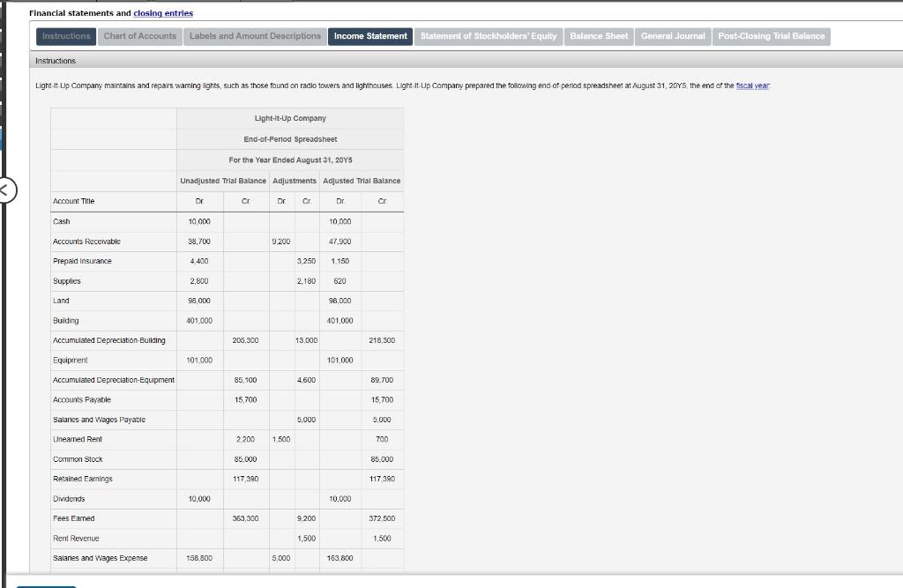Select the Accounts Payable row label
Screen dimensions: 903x588
click(x=82, y=400)
